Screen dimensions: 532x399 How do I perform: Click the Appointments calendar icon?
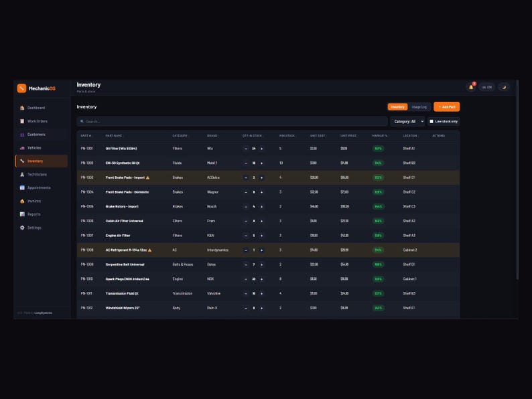coord(22,187)
